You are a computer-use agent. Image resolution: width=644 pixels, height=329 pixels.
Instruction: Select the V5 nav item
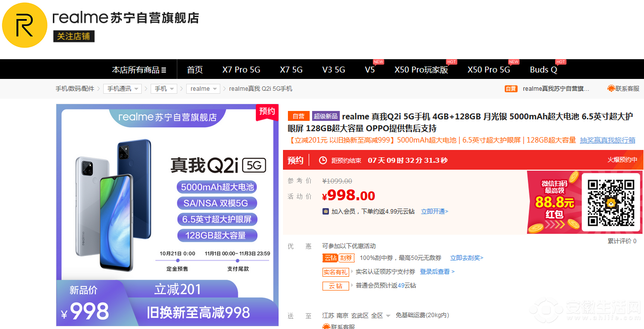[x=370, y=70]
